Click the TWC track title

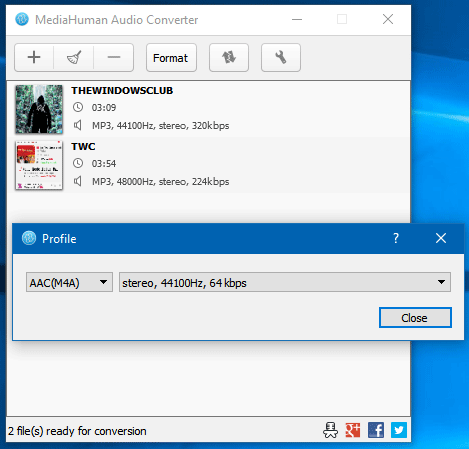coord(83,147)
